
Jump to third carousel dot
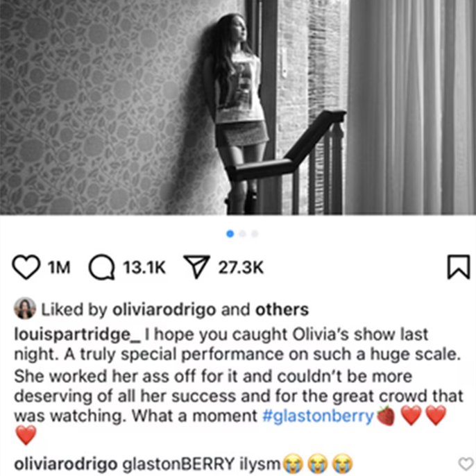coord(255,233)
